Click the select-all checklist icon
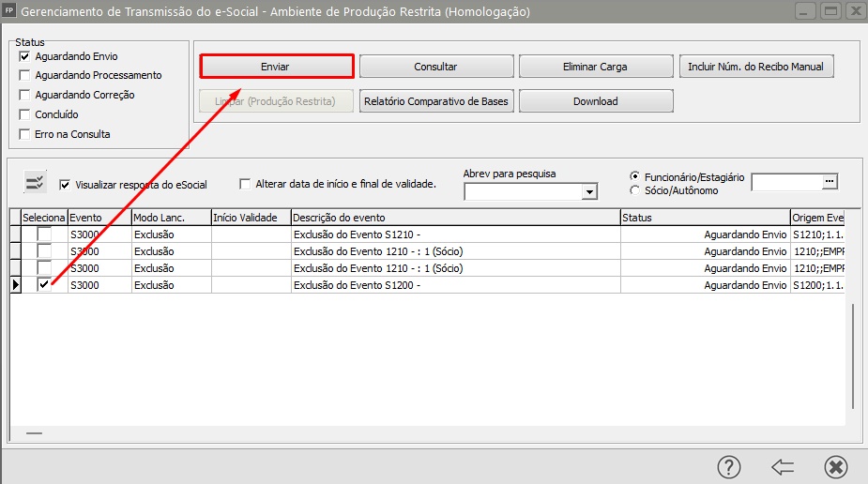This screenshot has width=868, height=484. [x=35, y=182]
